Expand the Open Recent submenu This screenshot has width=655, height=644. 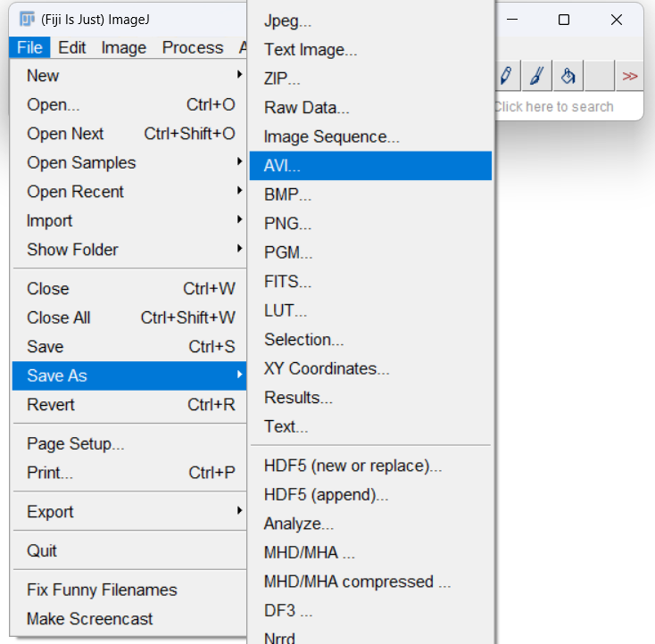click(129, 192)
